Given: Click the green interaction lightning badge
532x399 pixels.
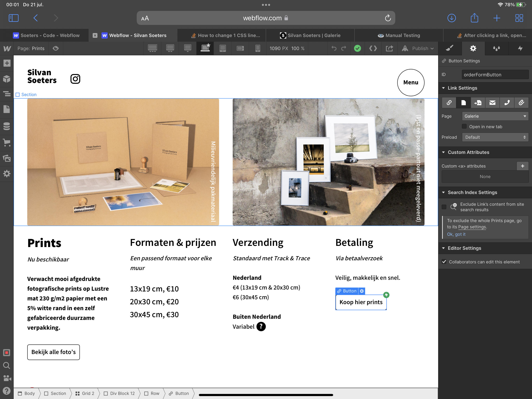Looking at the screenshot, I should point(386,295).
